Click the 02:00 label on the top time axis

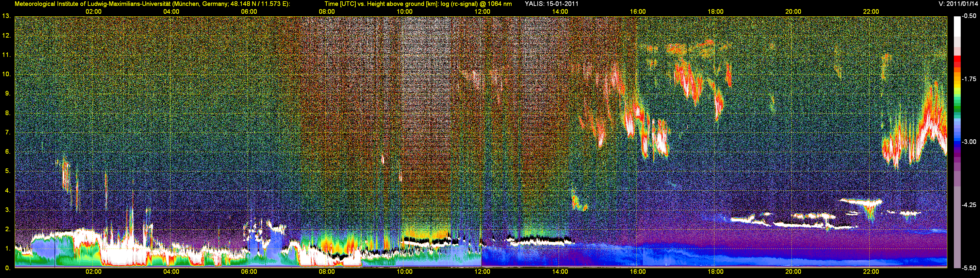pyautogui.click(x=93, y=12)
